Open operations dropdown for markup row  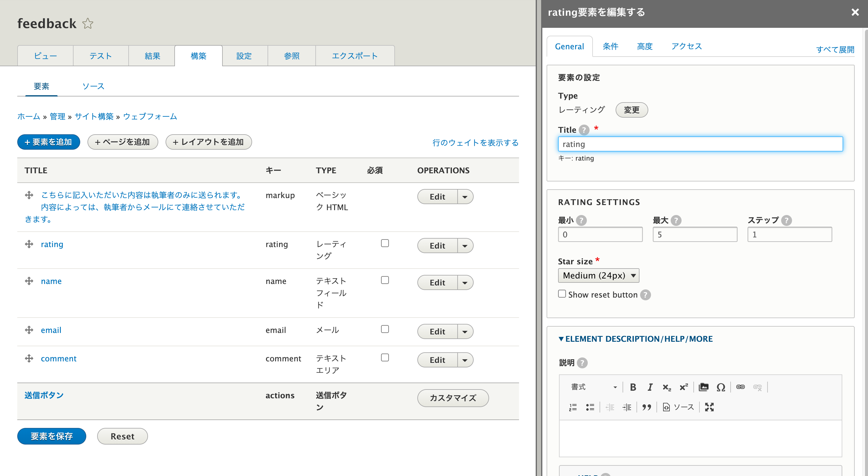[465, 197]
